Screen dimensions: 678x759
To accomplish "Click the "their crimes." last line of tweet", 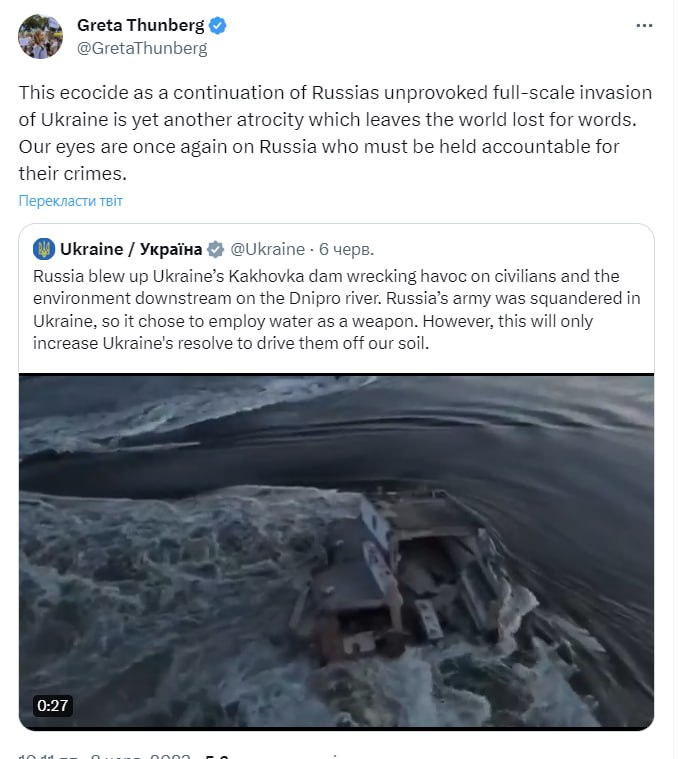I will point(73,173).
